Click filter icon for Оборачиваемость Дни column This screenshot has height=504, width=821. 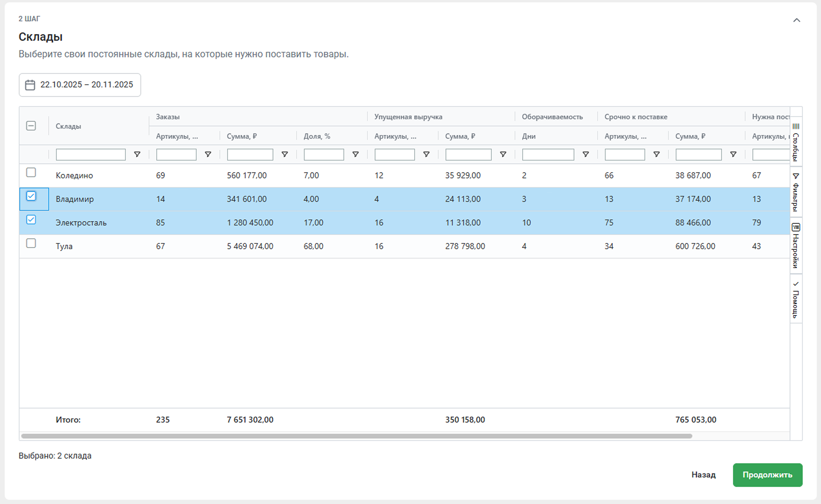(585, 154)
